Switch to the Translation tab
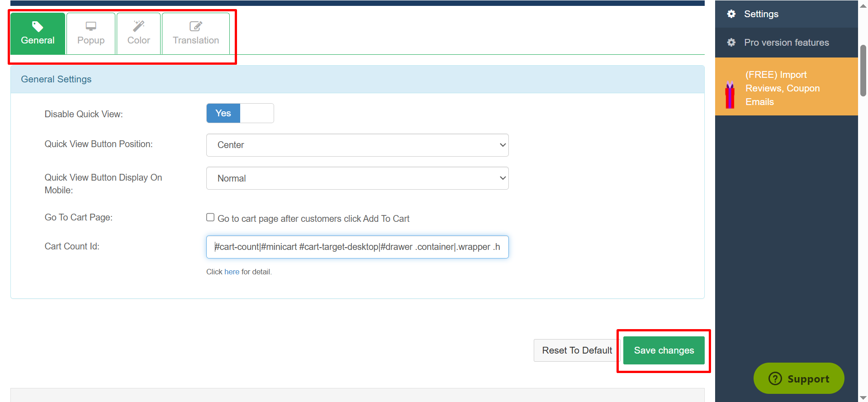Viewport: 868px width, 402px height. (196, 33)
